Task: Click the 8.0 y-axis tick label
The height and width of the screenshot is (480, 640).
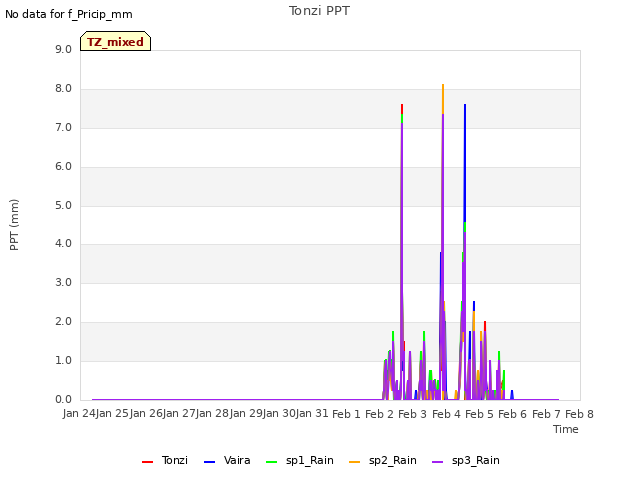Action: 63,89
